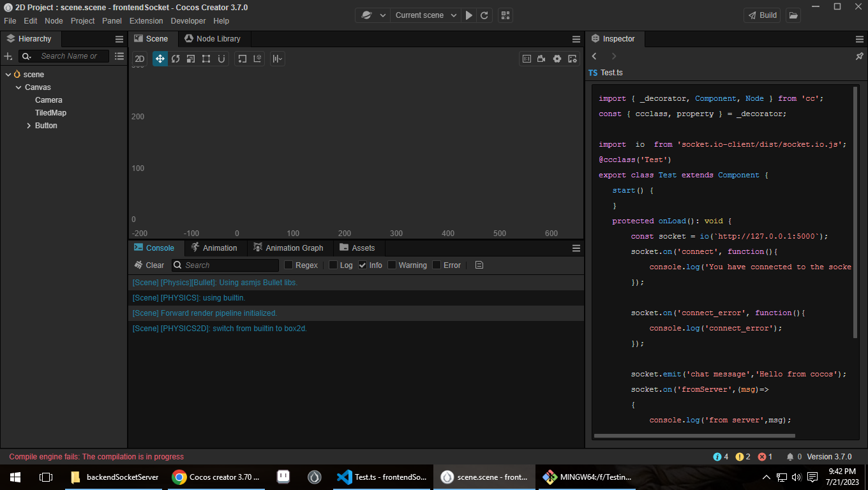Open the Current scene dropdown
This screenshot has width=868, height=490.
pyautogui.click(x=425, y=15)
